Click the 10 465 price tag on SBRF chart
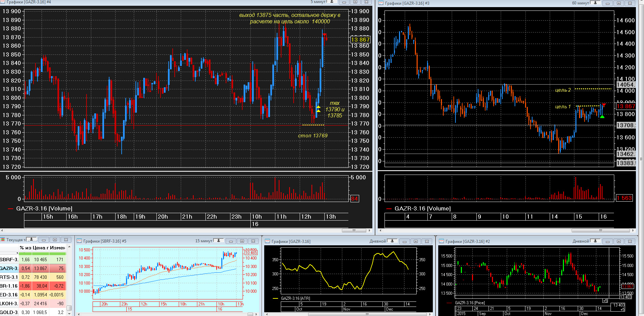The image size is (644, 316). click(x=251, y=253)
